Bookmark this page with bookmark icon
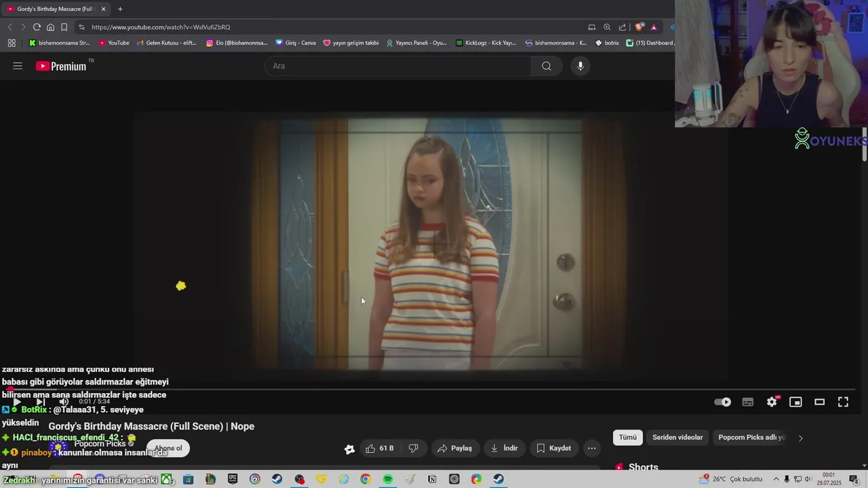 pyautogui.click(x=64, y=27)
